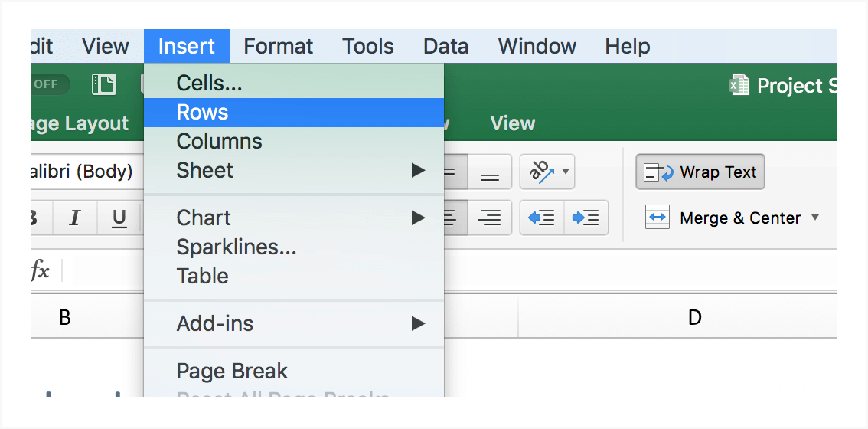
Task: Expand the Merge & Center dropdown arrow
Action: tap(815, 218)
